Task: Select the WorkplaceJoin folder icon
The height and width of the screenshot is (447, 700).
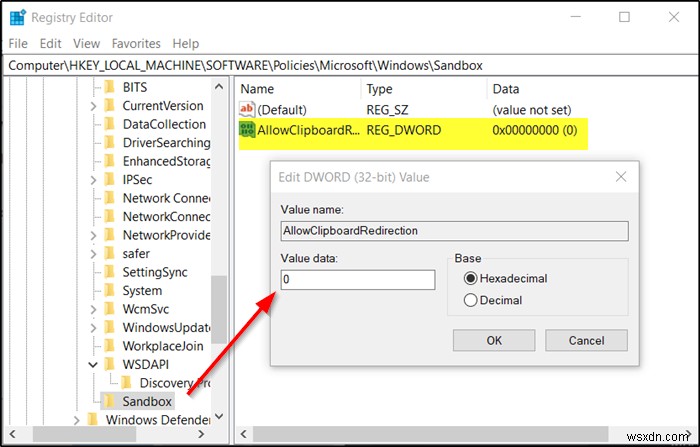Action: [109, 346]
